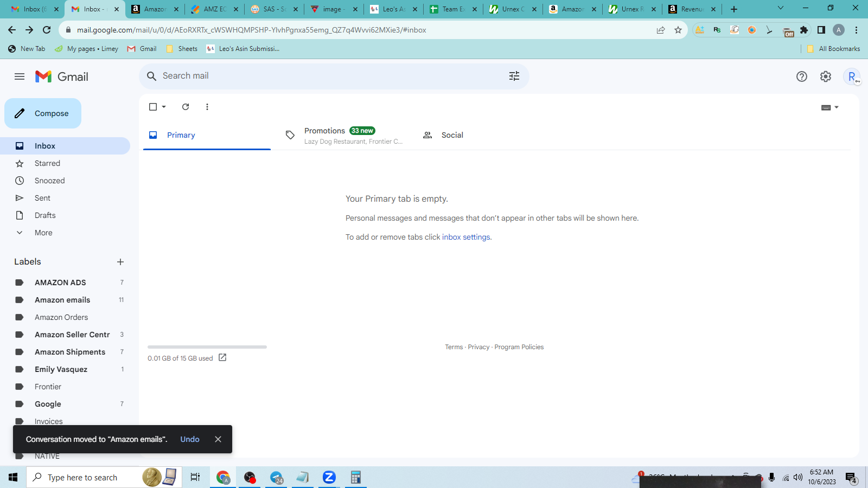
Task: Tick the select all checkbox
Action: pyautogui.click(x=153, y=107)
